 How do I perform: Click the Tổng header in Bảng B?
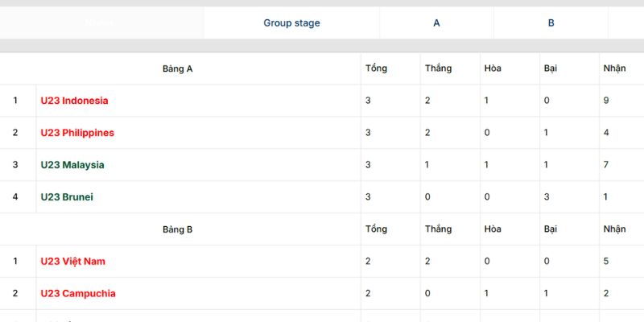376,229
